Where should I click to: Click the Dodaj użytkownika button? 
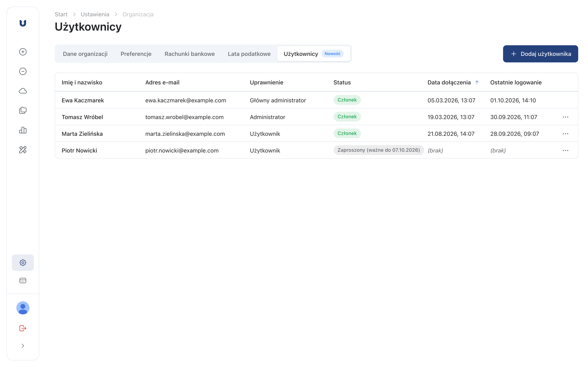tap(541, 54)
